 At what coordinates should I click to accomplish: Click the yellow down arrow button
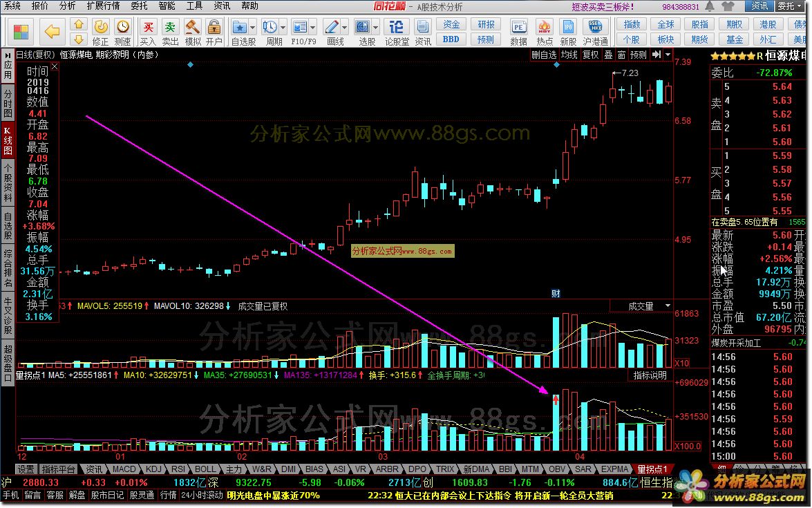tap(79, 39)
